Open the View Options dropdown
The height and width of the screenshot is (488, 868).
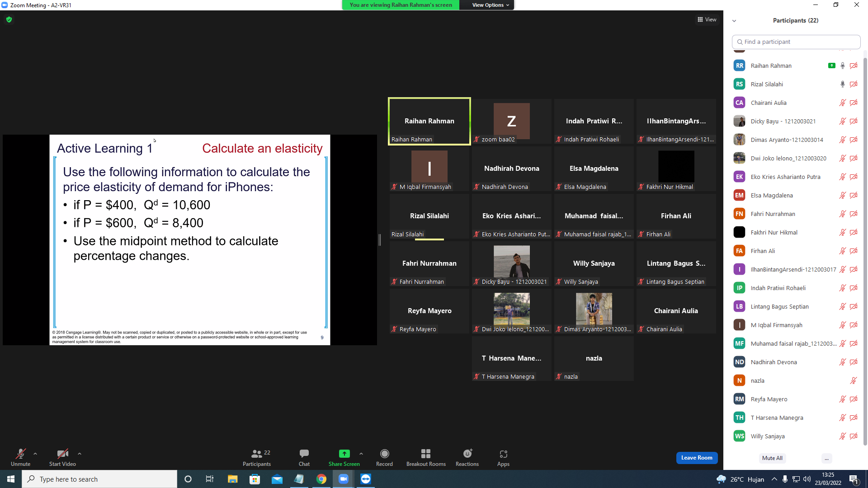[x=491, y=5]
